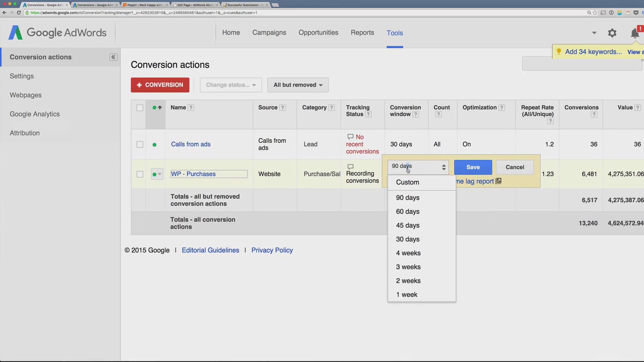
Task: Click speech bubble icon beside No recent conversions
Action: pos(350,137)
